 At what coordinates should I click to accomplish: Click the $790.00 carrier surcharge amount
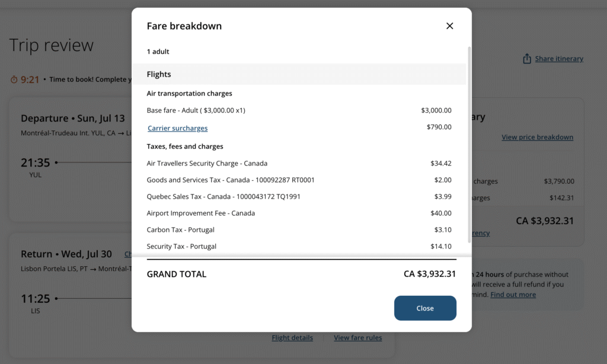[439, 127]
